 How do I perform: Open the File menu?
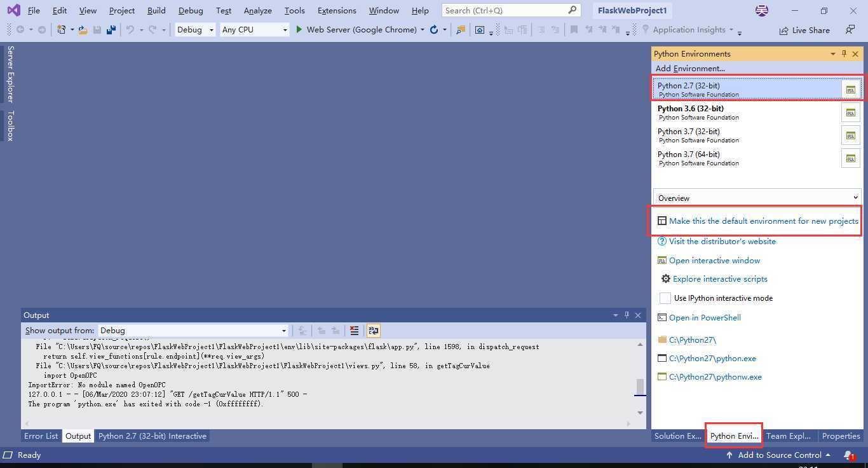(34, 10)
